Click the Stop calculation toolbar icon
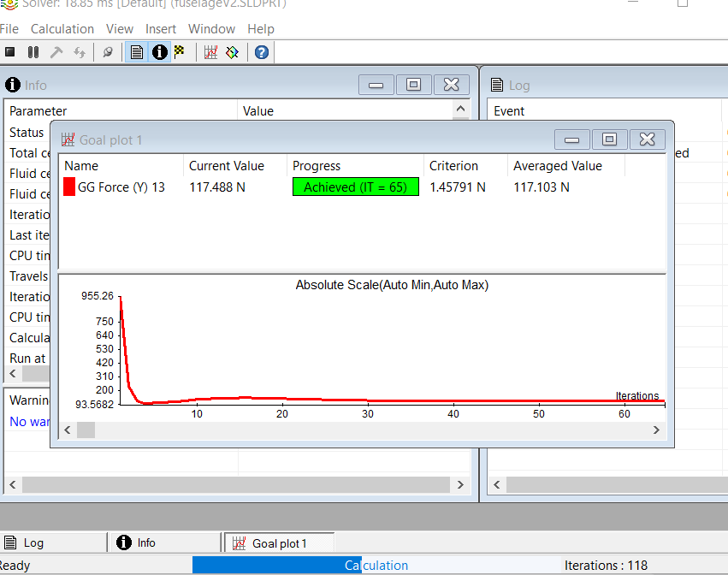Screen dimensions: 728x575 [10, 52]
